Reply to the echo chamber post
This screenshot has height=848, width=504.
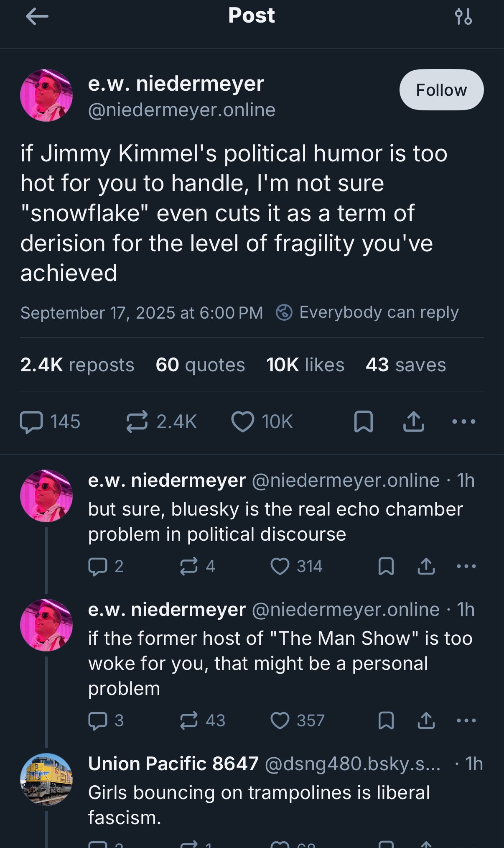pos(98,567)
